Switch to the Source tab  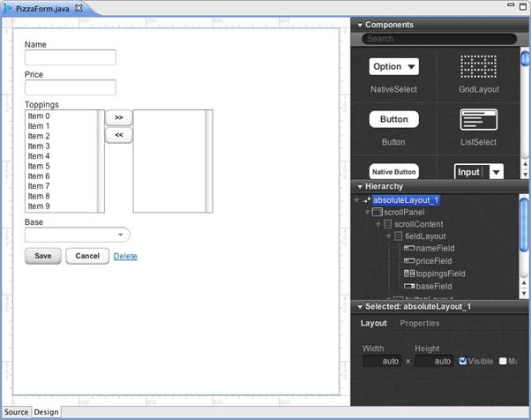tap(16, 412)
